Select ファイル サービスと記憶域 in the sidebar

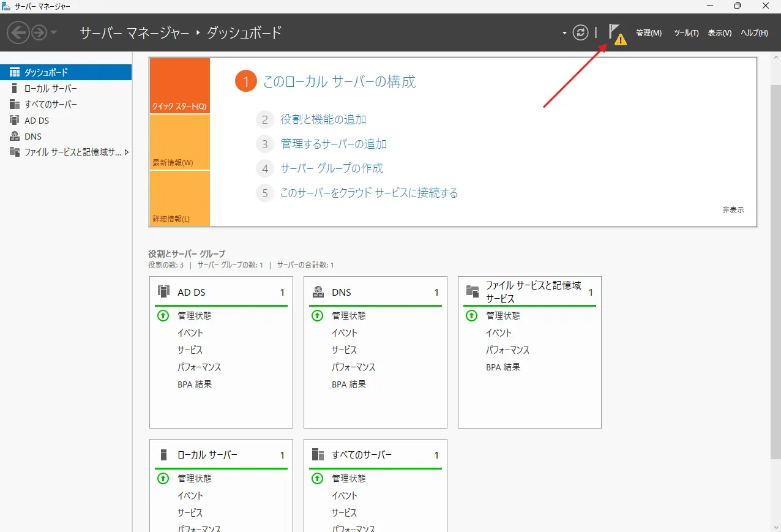[66, 152]
